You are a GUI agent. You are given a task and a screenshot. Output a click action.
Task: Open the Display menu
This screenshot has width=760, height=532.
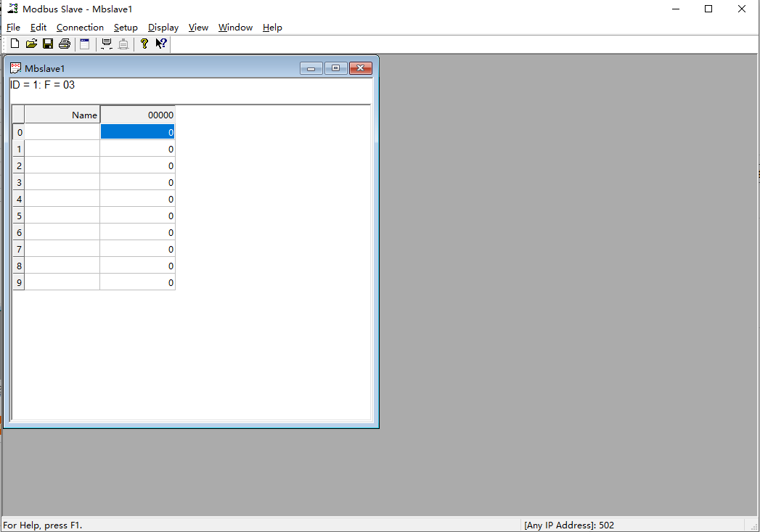point(163,28)
